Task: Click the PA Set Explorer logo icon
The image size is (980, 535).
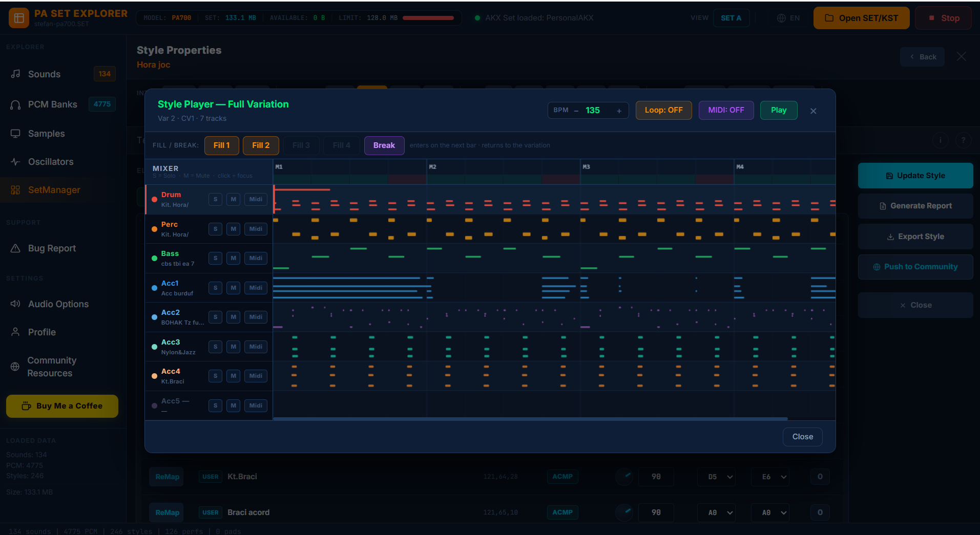Action: (19, 18)
